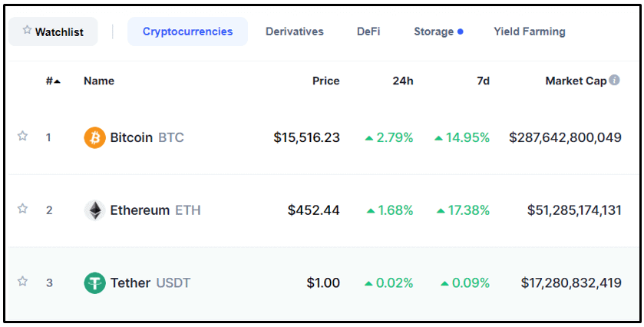Switch to the Derivatives tab
The image size is (644, 327).
(x=295, y=31)
